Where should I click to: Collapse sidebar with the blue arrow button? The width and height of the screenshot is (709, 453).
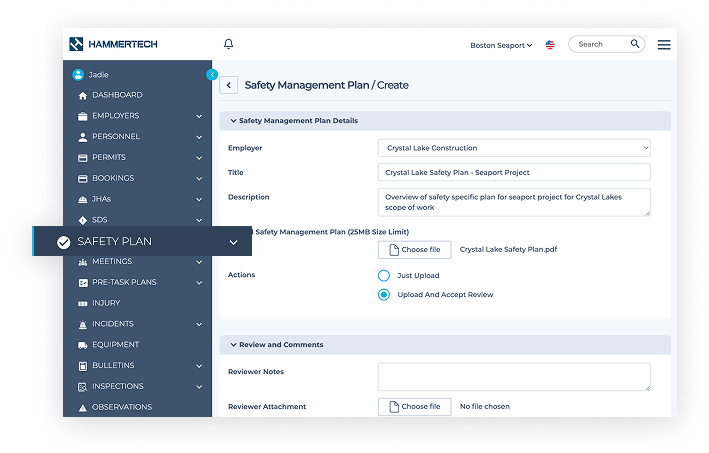212,75
